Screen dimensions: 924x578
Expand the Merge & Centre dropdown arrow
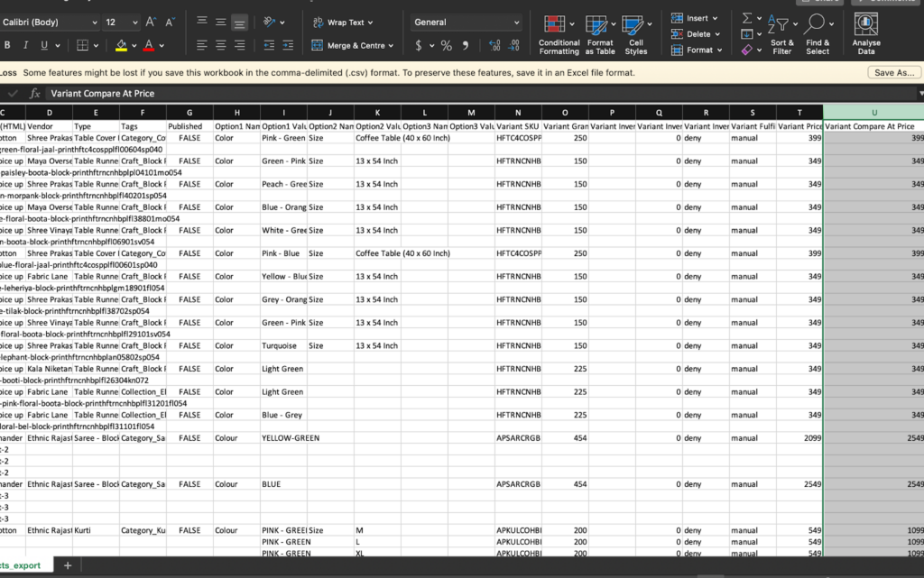click(391, 45)
